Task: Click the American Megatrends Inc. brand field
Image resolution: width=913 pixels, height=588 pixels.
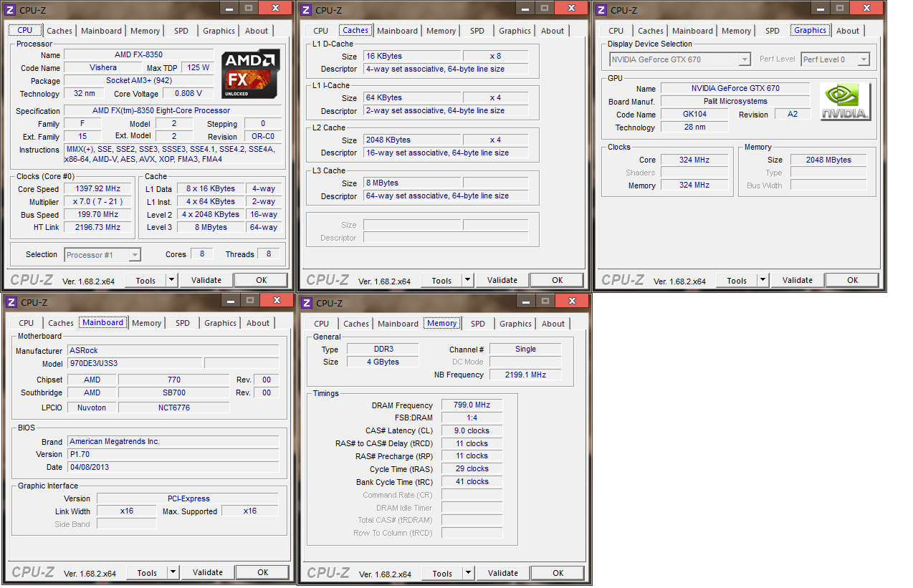Action: (x=173, y=442)
